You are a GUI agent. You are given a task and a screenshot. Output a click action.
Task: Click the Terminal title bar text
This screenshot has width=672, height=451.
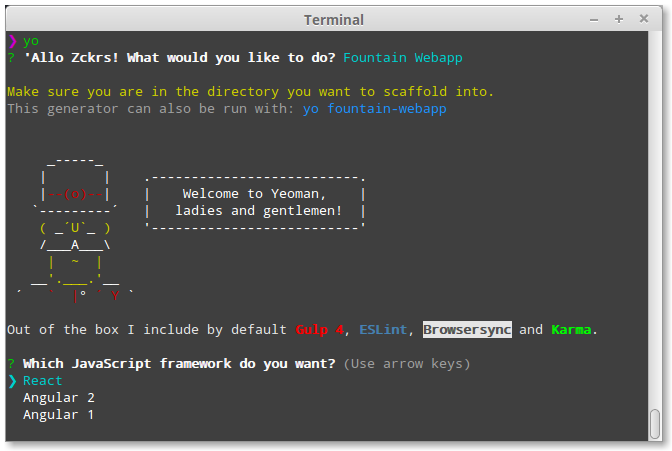tap(335, 19)
